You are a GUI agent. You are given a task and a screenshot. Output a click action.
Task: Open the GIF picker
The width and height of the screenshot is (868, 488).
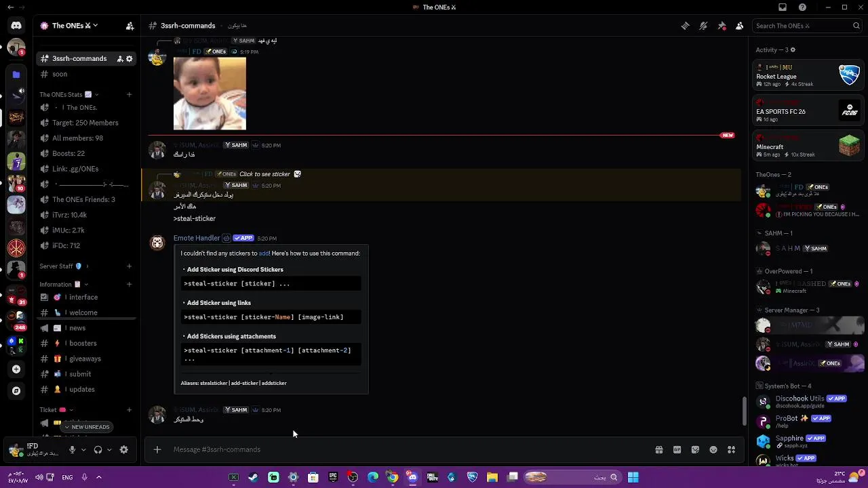[677, 449]
